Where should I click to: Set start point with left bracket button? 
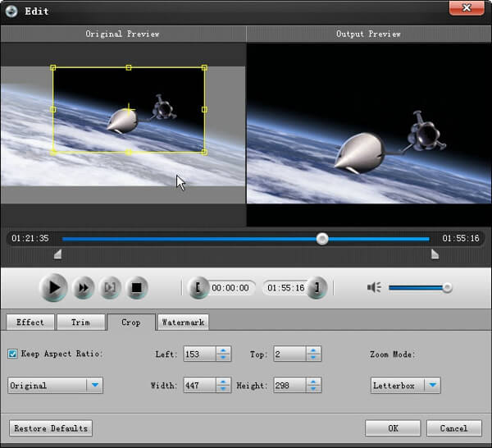[x=198, y=288]
